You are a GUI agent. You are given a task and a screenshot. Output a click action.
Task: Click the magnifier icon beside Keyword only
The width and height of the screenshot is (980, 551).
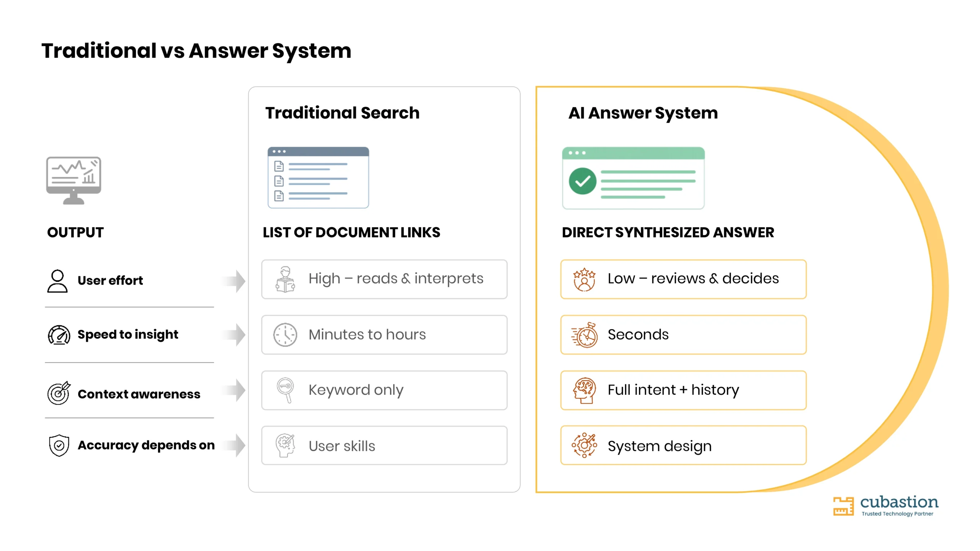pos(286,390)
